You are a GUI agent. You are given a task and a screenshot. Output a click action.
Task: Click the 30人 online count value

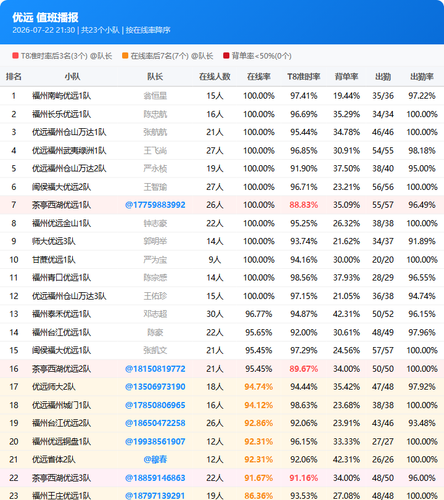[215, 314]
